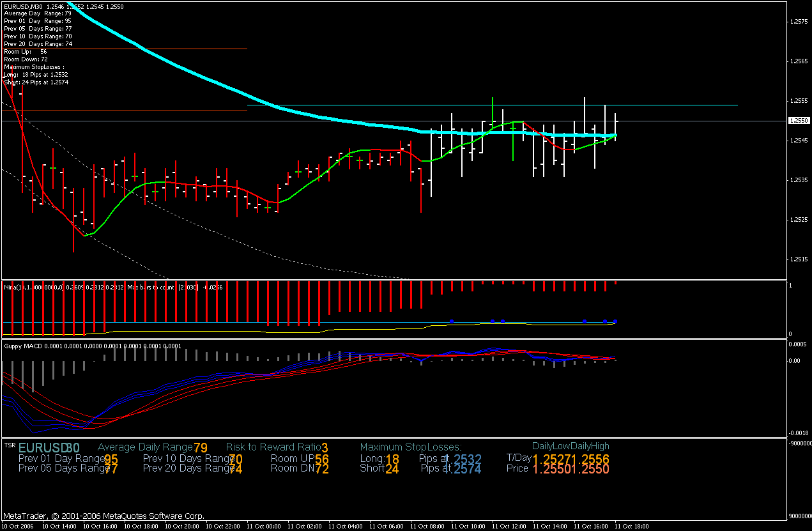
Task: Select the thin cyan horizontal resistance line
Action: [671, 105]
